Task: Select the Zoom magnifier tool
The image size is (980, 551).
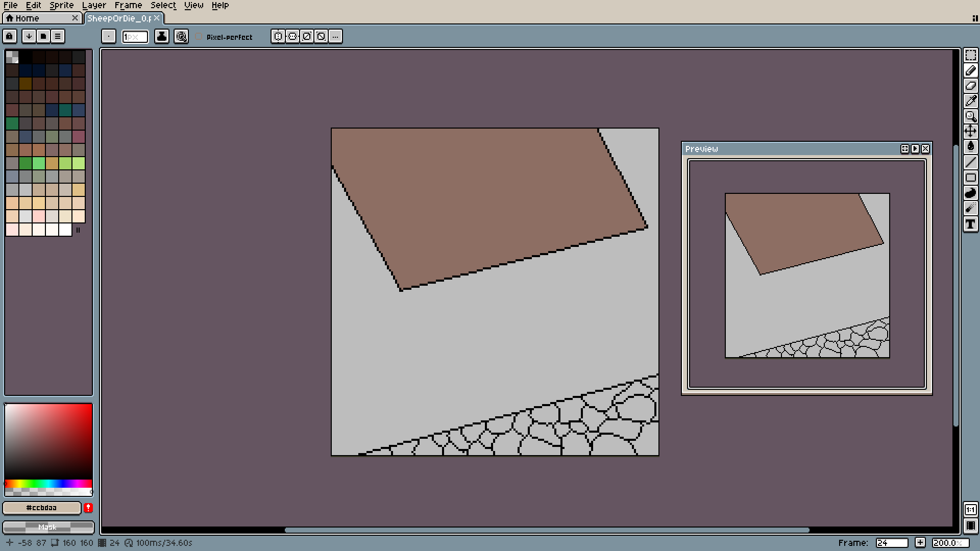Action: (x=970, y=116)
